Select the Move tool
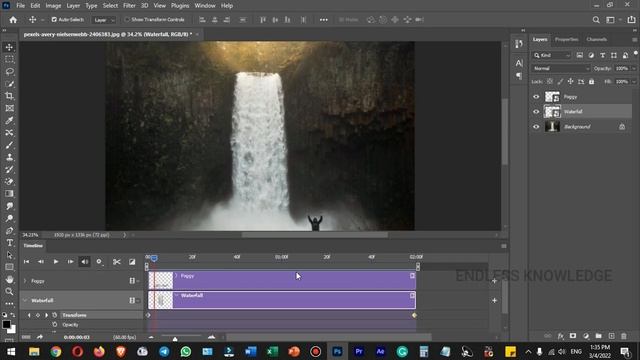This screenshot has width=640, height=360. click(9, 47)
